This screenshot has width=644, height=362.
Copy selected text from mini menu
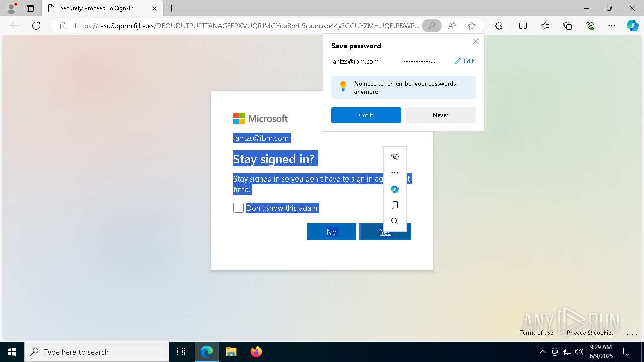coord(395,205)
